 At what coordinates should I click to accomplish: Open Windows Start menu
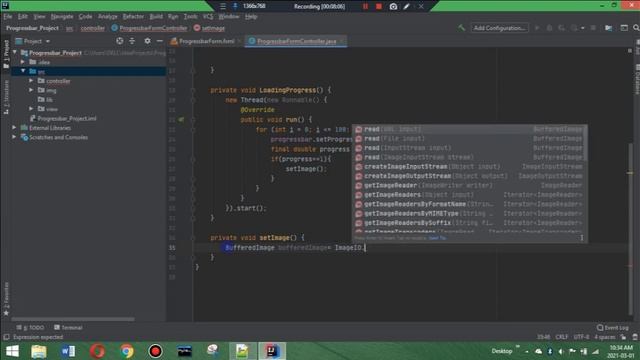point(12,351)
